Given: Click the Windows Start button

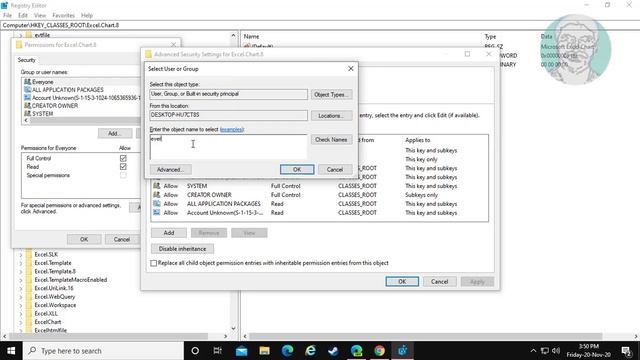Looking at the screenshot, I should click(11, 351).
